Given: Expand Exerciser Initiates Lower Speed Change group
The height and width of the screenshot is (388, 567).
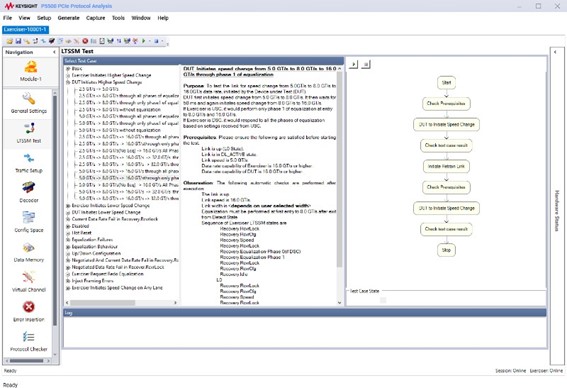Looking at the screenshot, I should (68, 206).
